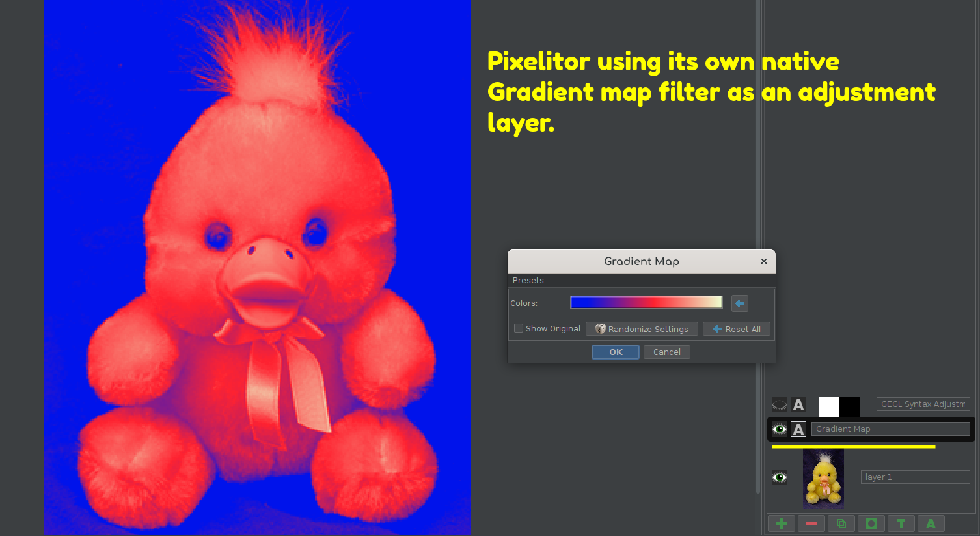Confirm with the OK button
Screen dimensions: 980x536
point(616,352)
